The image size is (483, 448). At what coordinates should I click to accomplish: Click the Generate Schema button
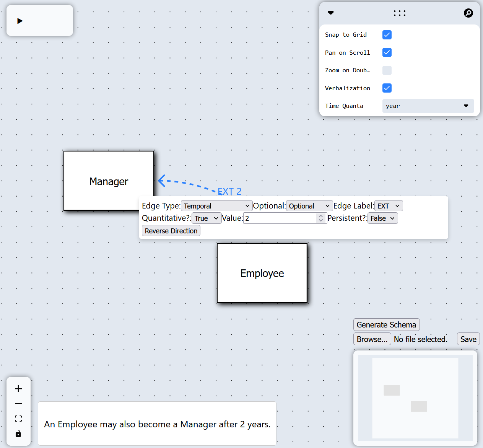tap(386, 325)
